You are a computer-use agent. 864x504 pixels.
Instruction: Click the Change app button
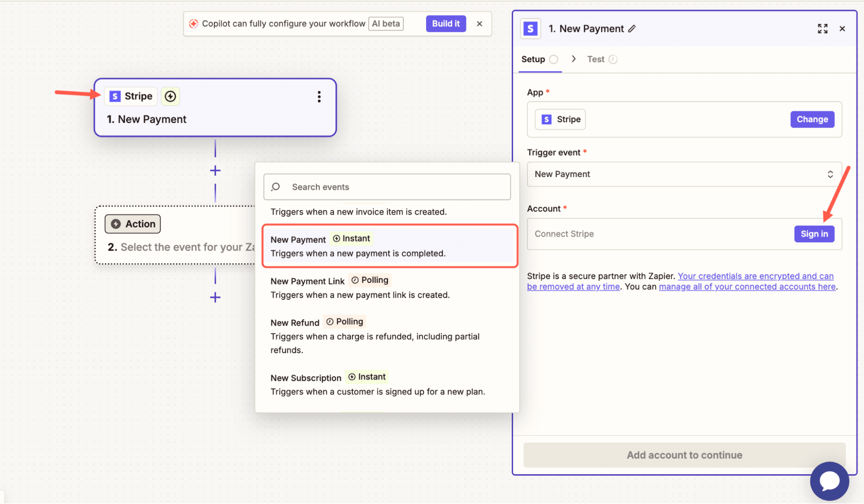[x=812, y=120]
